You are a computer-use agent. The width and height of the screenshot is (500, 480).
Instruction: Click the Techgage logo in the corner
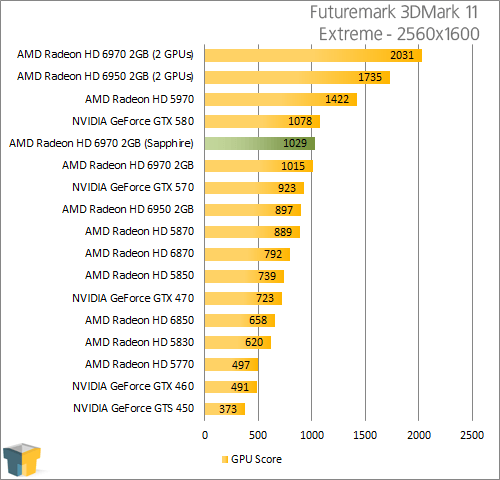click(22, 460)
